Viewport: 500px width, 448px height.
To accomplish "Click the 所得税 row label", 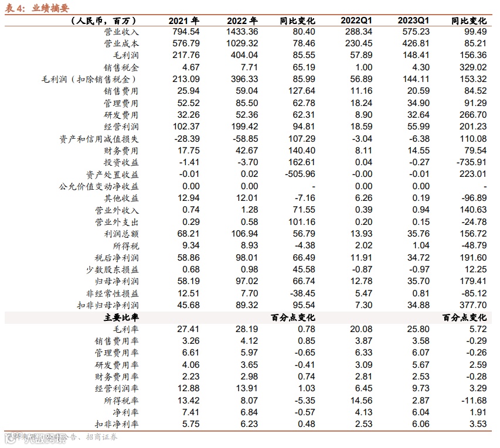I will (125, 246).
